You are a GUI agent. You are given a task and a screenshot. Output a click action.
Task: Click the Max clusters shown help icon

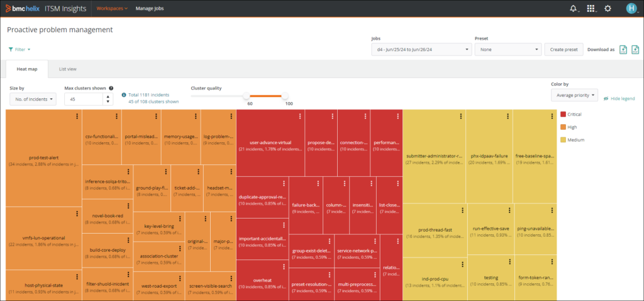tap(111, 89)
